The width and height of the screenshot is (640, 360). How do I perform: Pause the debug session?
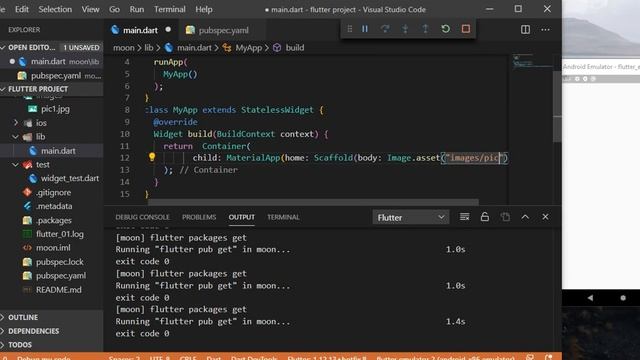[x=365, y=29]
